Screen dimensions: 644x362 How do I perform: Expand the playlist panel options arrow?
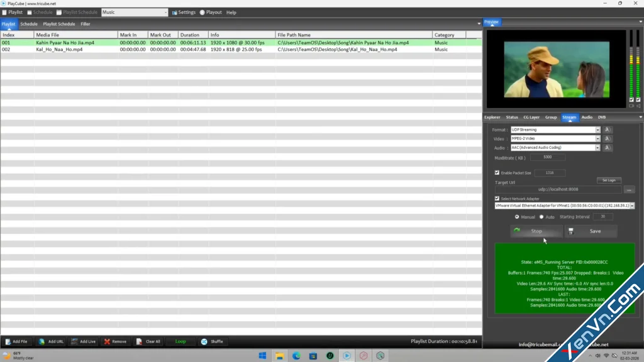click(479, 24)
